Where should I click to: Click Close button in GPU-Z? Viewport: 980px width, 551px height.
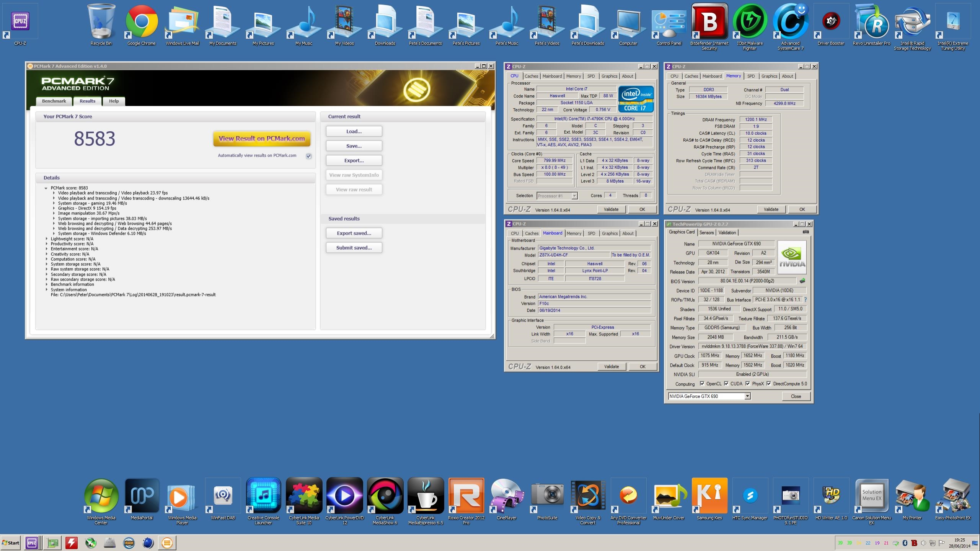click(796, 396)
